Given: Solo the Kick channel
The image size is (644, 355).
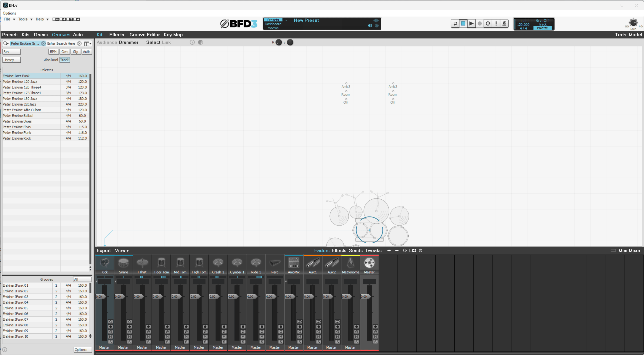Looking at the screenshot, I should click(x=110, y=342).
